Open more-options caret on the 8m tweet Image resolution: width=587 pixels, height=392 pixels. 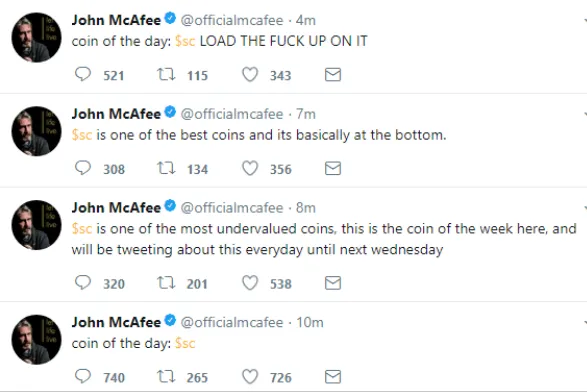click(x=585, y=207)
